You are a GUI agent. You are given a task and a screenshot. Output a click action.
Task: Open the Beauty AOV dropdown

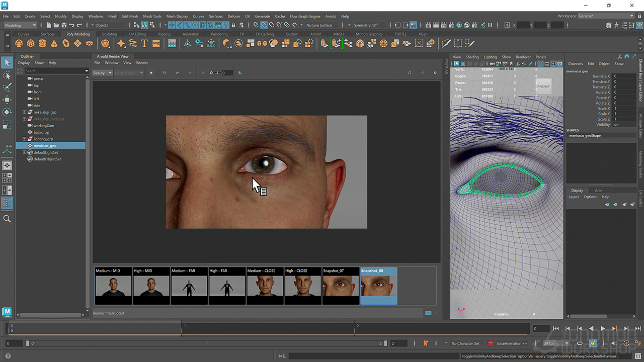(x=102, y=73)
